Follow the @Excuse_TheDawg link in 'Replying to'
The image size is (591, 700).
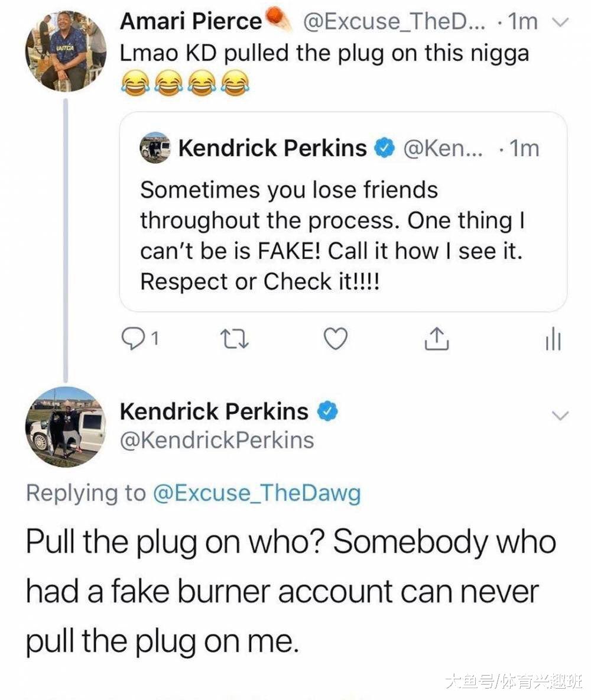pyautogui.click(x=256, y=494)
